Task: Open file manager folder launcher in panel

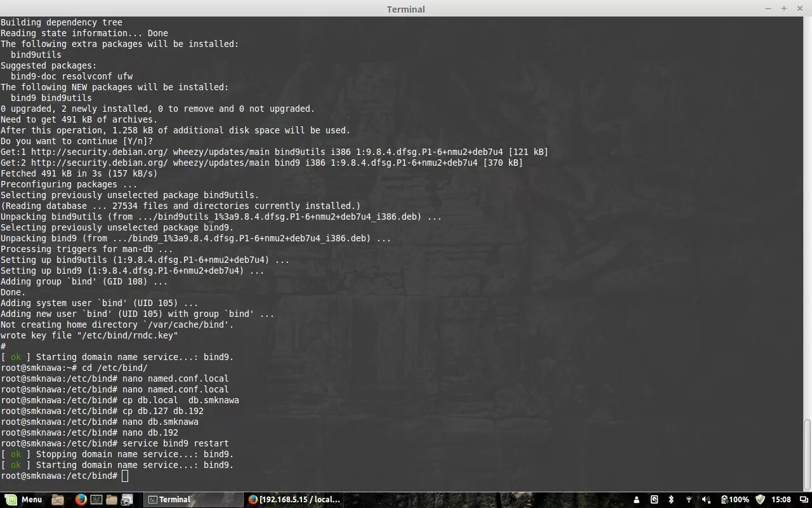Action: click(112, 500)
